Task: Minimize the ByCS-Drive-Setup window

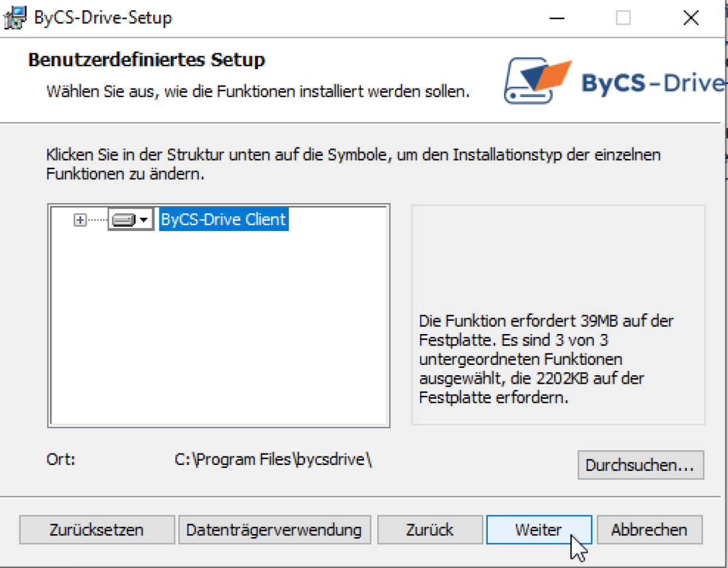Action: [556, 18]
